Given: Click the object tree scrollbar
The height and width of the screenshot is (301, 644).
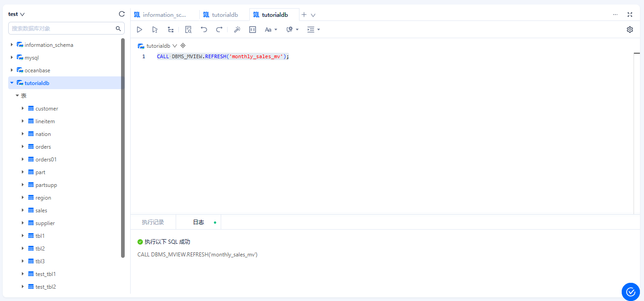Looking at the screenshot, I should tap(123, 148).
